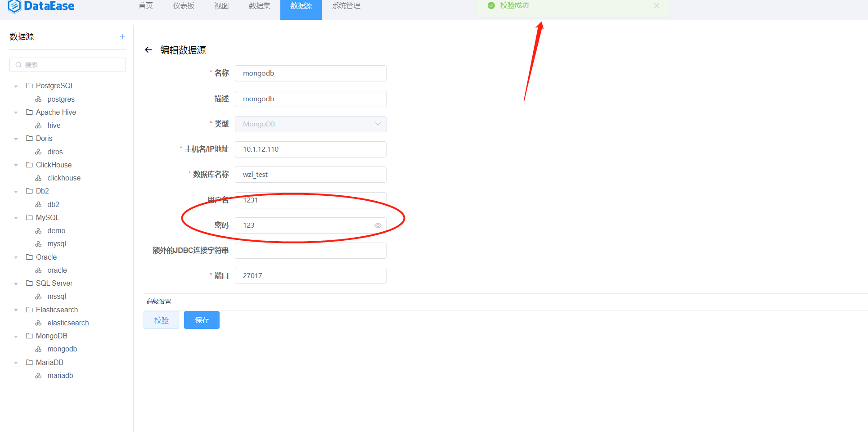
Task: Expand the 高级设置 section
Action: 159,301
